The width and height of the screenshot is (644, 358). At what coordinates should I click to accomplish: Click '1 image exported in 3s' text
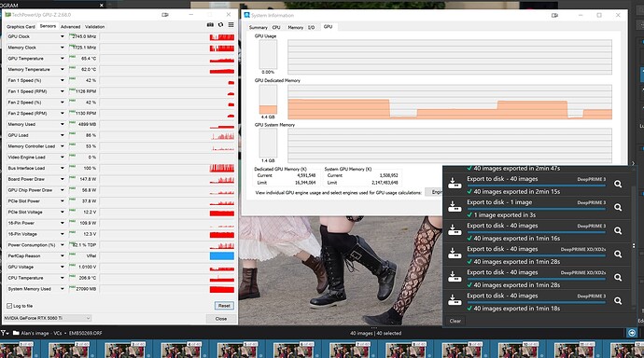504,214
